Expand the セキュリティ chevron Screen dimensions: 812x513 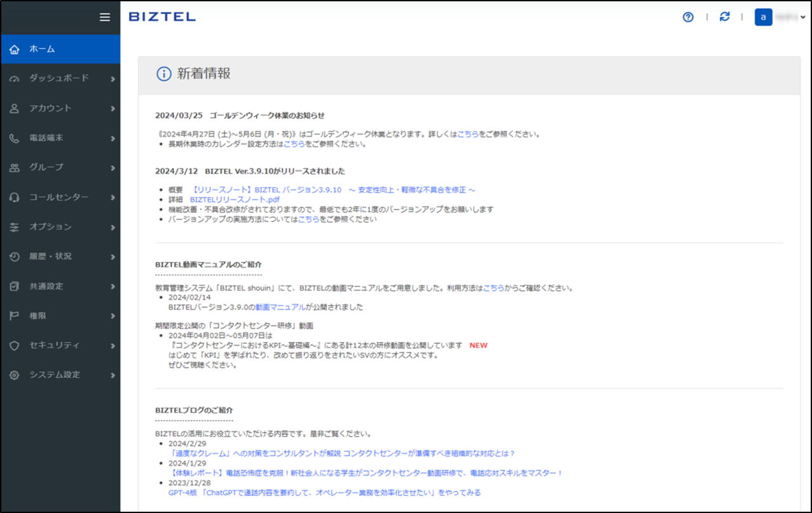(x=113, y=346)
